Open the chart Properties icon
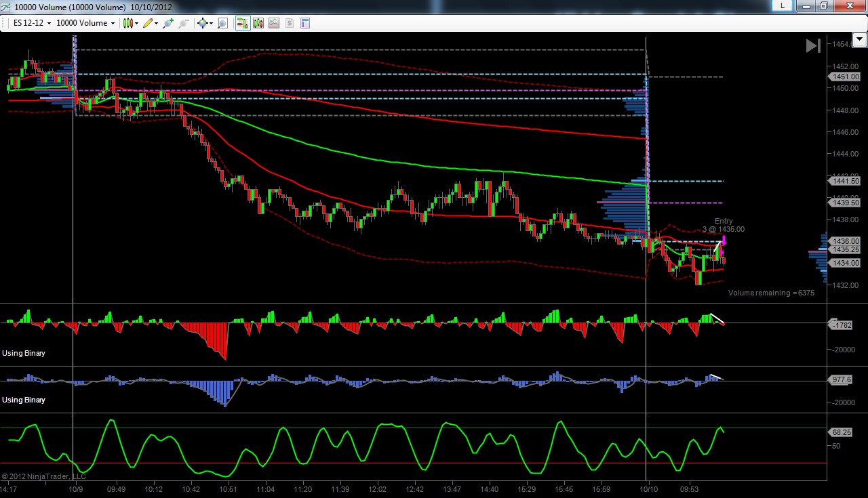 (x=305, y=23)
